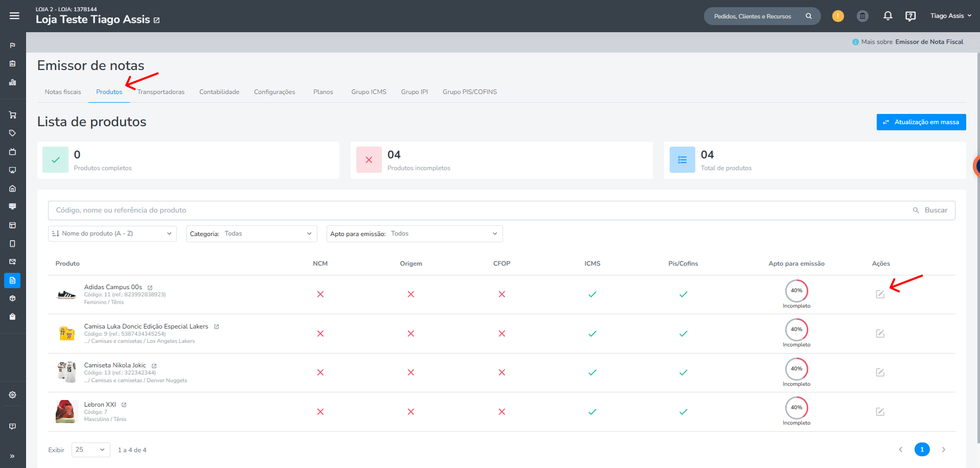This screenshot has width=980, height=468.
Task: Click the bank building icon in header
Action: coord(862,16)
